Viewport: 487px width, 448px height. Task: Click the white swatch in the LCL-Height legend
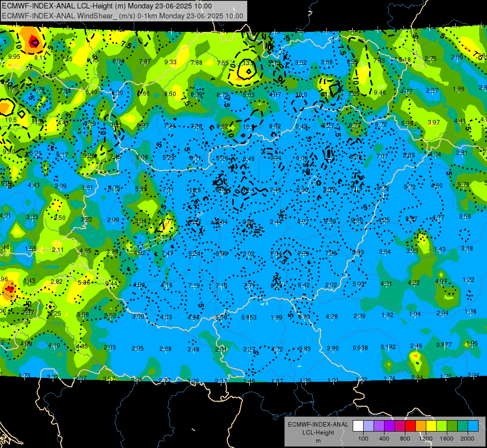(x=358, y=426)
